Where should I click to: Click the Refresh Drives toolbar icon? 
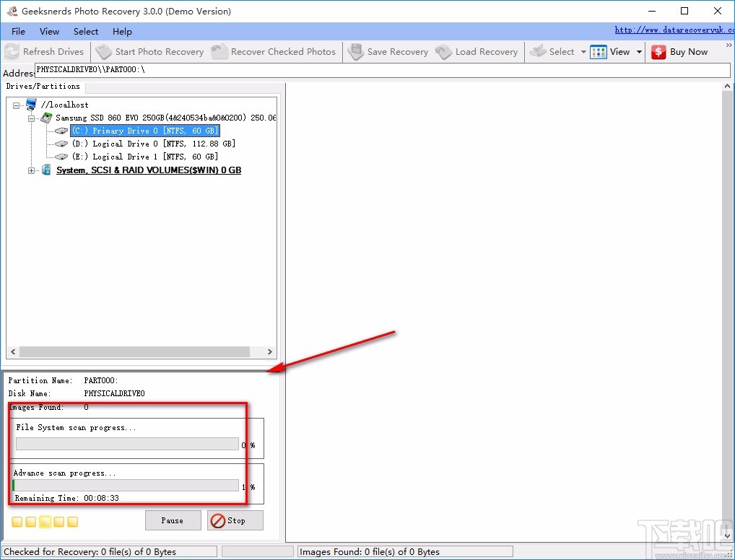coord(12,51)
